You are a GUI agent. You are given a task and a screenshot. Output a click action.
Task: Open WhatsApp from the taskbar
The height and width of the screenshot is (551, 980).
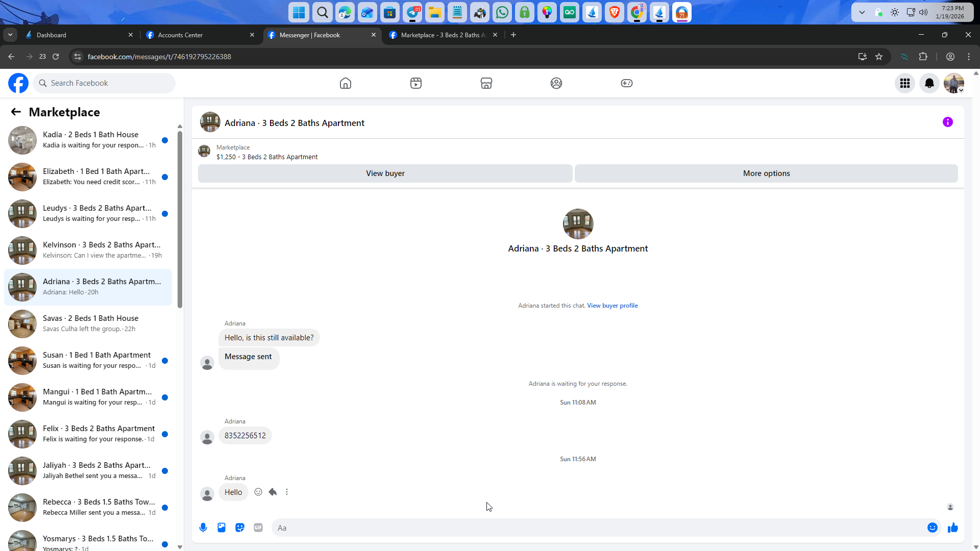(x=502, y=12)
